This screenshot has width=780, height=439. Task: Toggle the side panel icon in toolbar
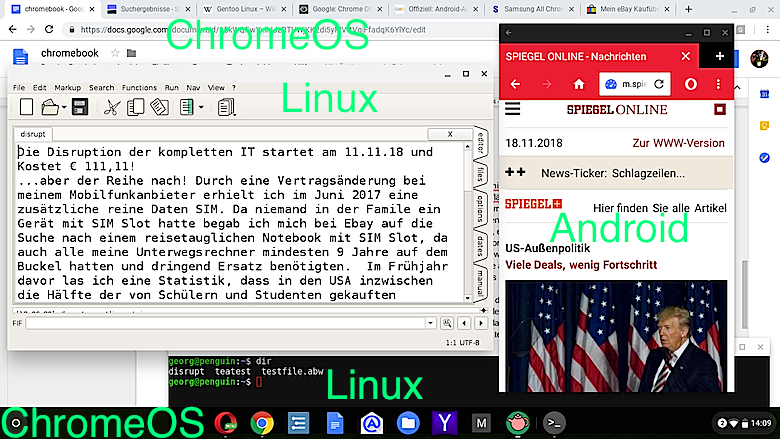click(187, 107)
